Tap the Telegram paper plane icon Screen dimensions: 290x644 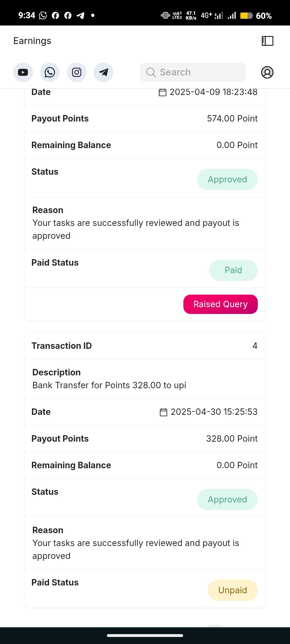click(x=103, y=72)
